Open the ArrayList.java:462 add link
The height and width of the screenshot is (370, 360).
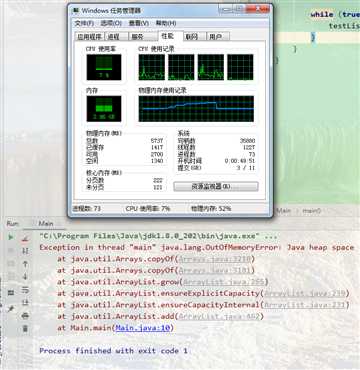tap(219, 316)
